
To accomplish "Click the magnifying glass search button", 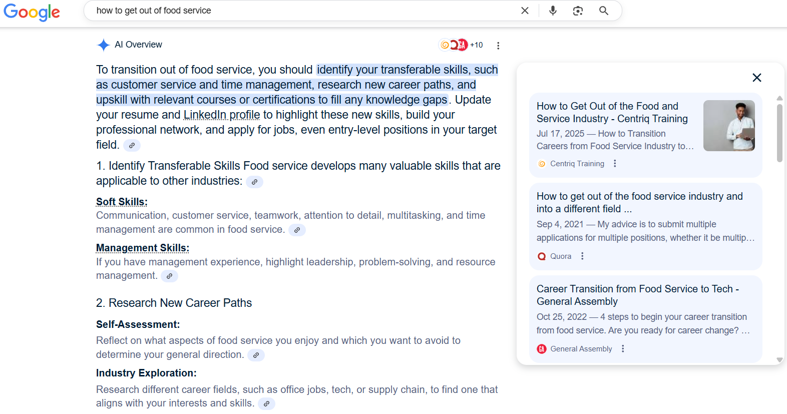I will pyautogui.click(x=604, y=11).
